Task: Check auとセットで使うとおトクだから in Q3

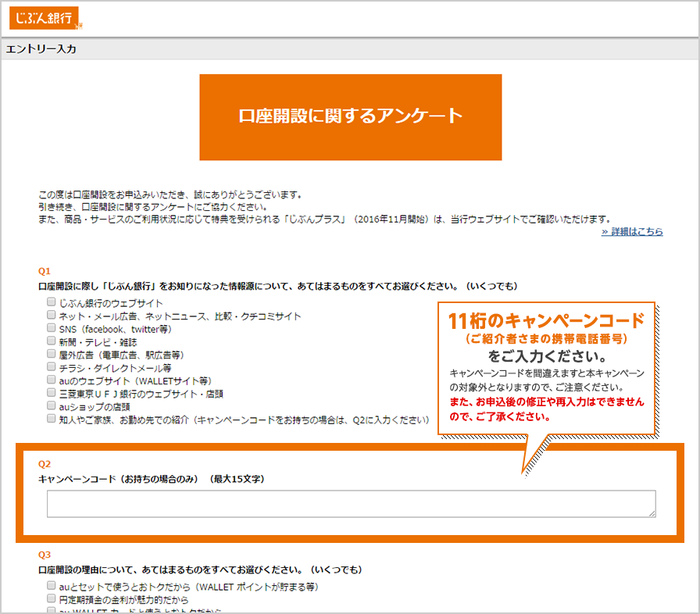Action: pos(52,586)
